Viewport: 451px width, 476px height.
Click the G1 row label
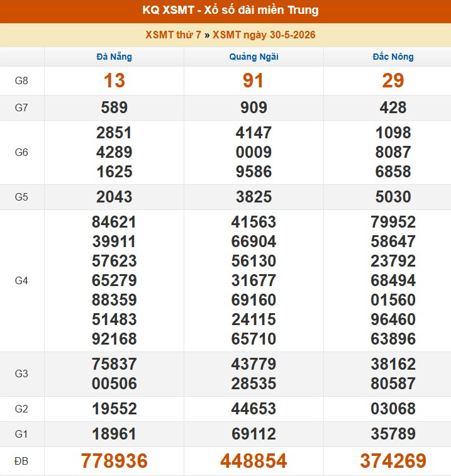21,434
